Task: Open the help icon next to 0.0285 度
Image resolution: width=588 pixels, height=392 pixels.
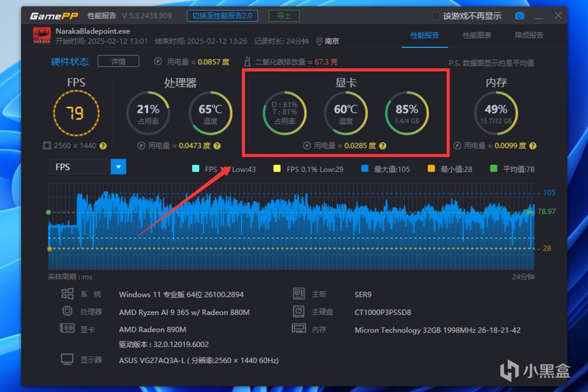Action: 383,146
